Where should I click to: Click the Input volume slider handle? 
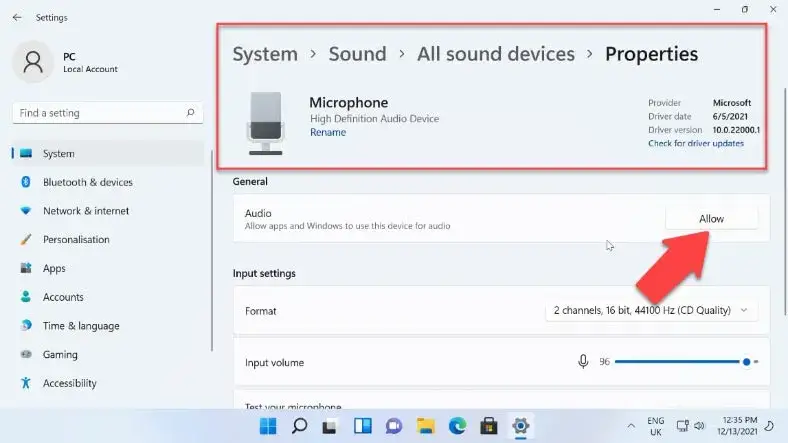[x=746, y=362]
